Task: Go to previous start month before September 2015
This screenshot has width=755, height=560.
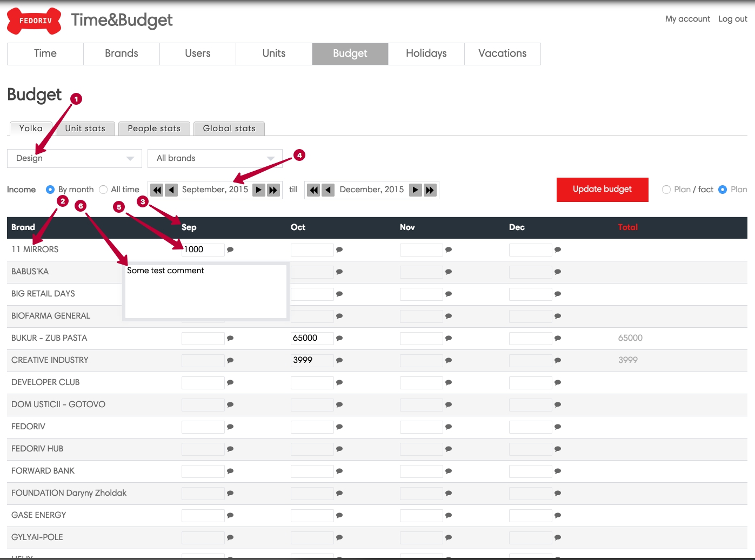Action: point(171,190)
